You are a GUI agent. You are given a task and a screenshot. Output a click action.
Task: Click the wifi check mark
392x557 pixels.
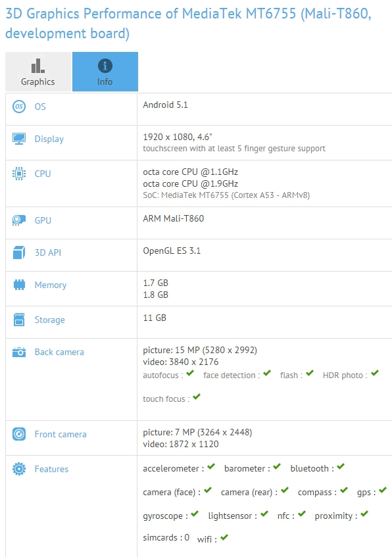pyautogui.click(x=224, y=537)
